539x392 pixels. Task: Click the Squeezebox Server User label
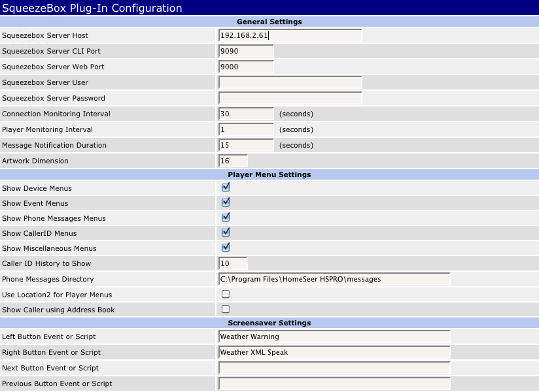[x=45, y=83]
